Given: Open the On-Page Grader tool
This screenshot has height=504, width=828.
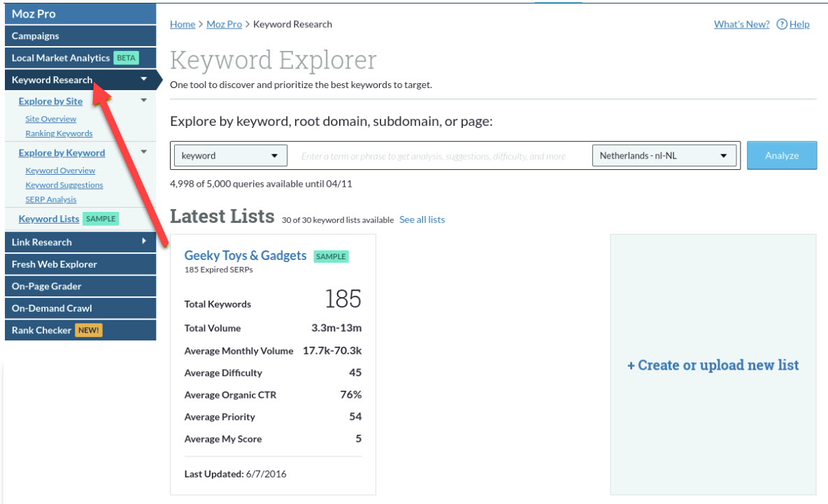Looking at the screenshot, I should click(x=47, y=286).
